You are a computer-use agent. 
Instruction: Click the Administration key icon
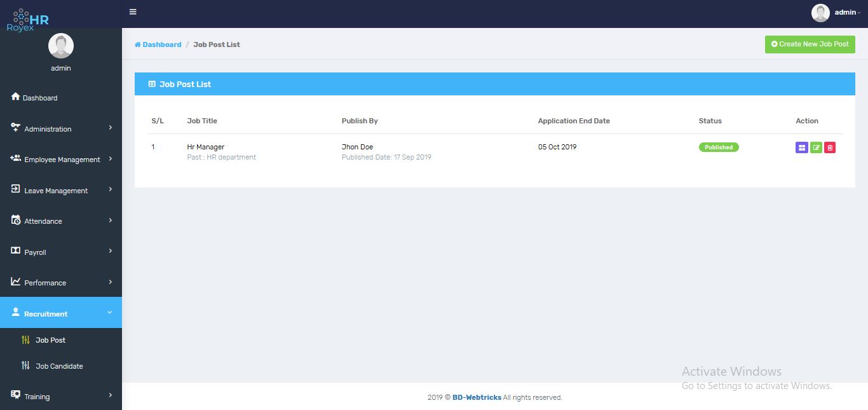tap(16, 128)
